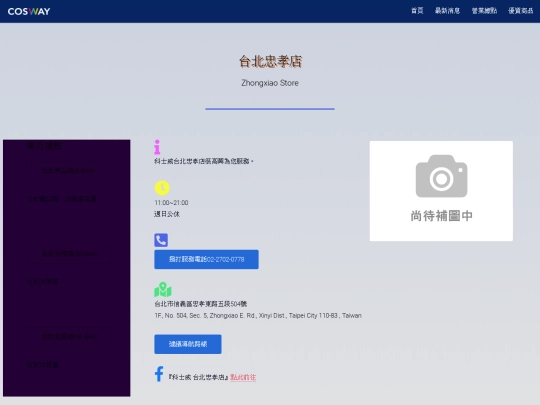Image resolution: width=540 pixels, height=405 pixels.
Task: Click the Zhongxiao Store subtitle
Action: coord(270,83)
